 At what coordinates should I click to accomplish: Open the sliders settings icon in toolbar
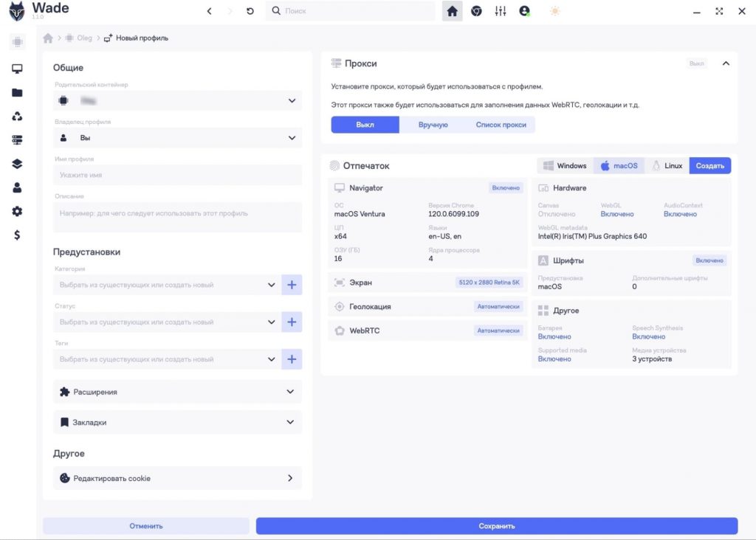501,11
